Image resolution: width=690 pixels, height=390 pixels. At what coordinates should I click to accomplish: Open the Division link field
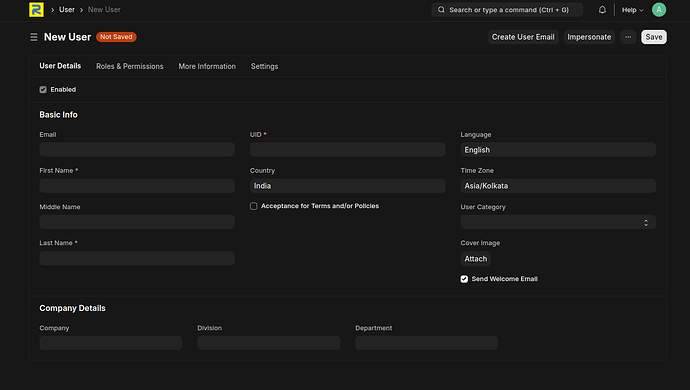coord(269,343)
